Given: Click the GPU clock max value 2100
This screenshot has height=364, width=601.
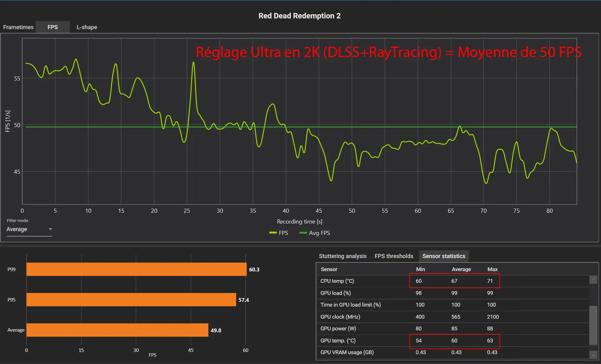Looking at the screenshot, I should tap(493, 317).
